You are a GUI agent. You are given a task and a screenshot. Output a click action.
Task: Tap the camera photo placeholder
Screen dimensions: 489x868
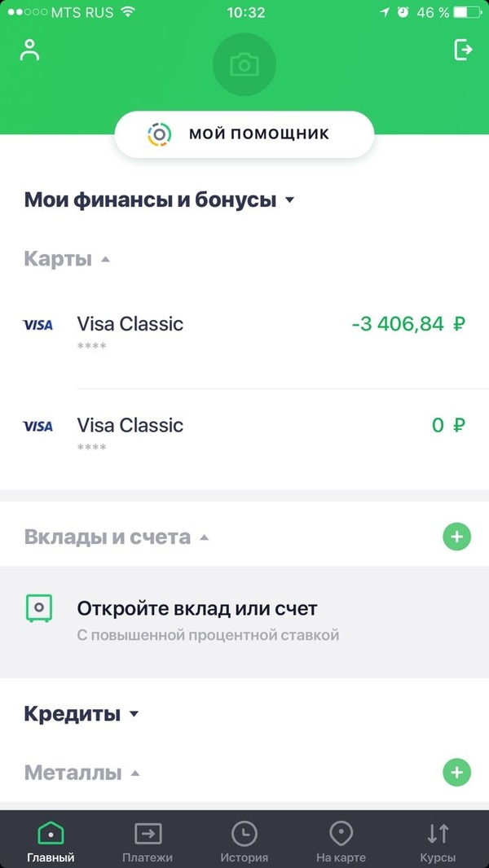coord(244,64)
